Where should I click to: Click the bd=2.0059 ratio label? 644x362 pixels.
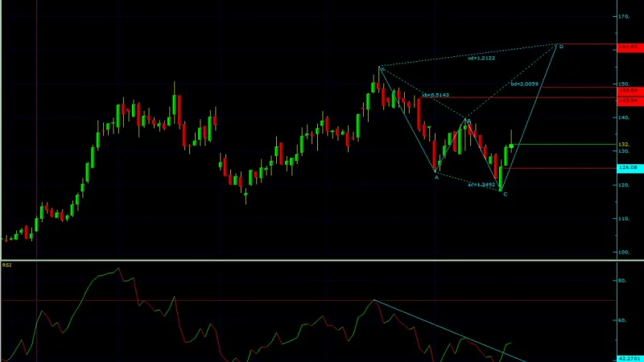pyautogui.click(x=525, y=84)
